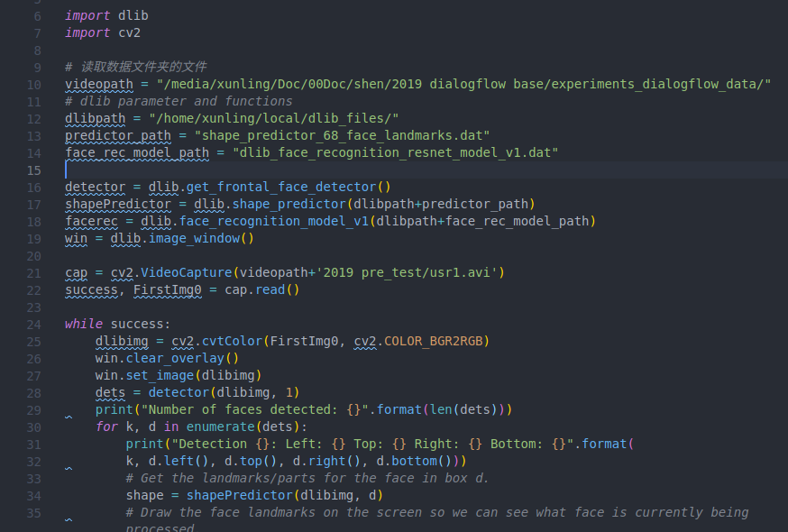
Task: Click 'cvtColor' method on line 25
Action: (233, 341)
